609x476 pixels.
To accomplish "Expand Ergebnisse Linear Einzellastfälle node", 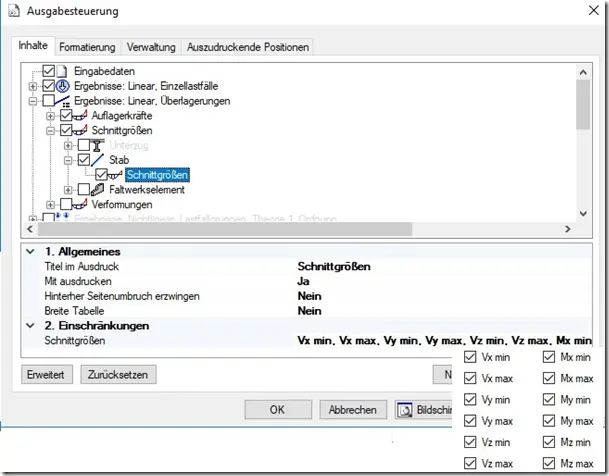I will (33, 86).
